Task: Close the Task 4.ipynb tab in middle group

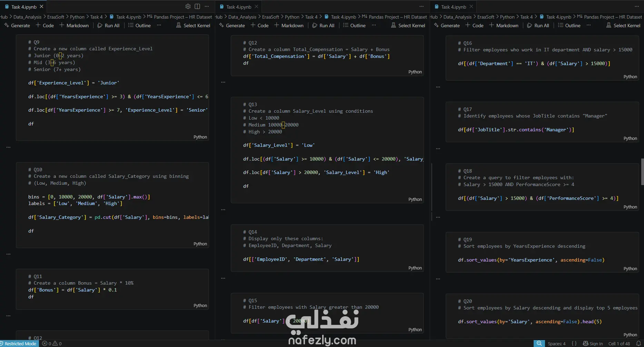Action: (256, 7)
